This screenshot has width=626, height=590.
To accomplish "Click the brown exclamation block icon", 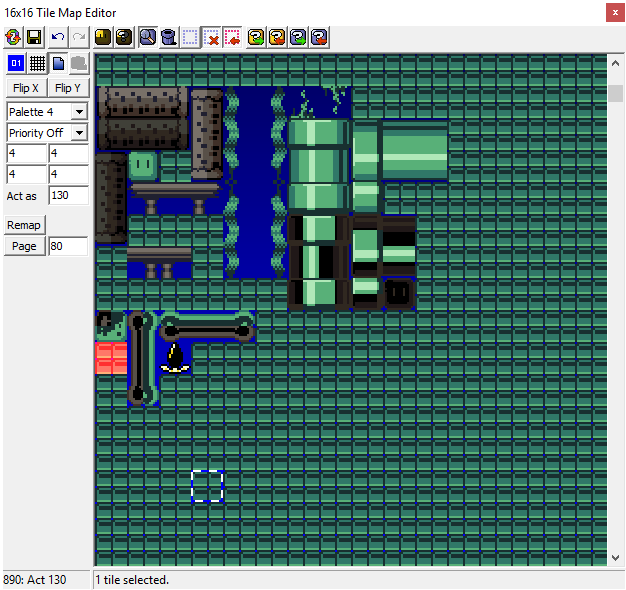I will click(103, 38).
